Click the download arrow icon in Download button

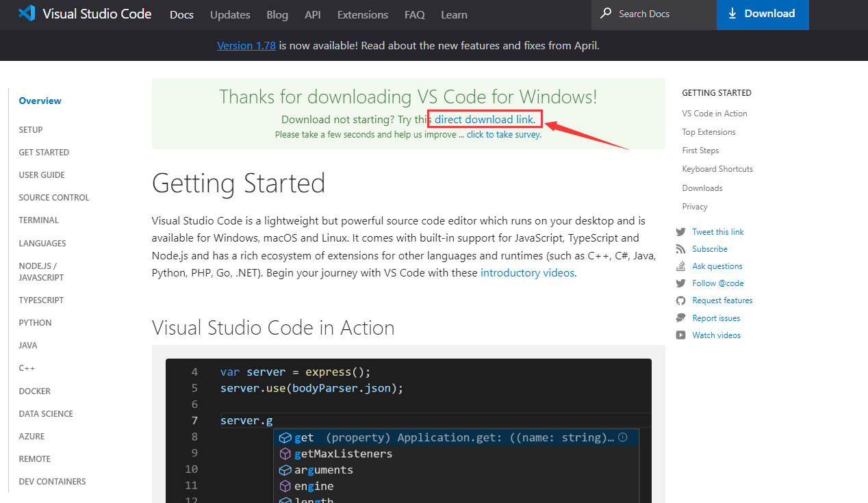[732, 14]
